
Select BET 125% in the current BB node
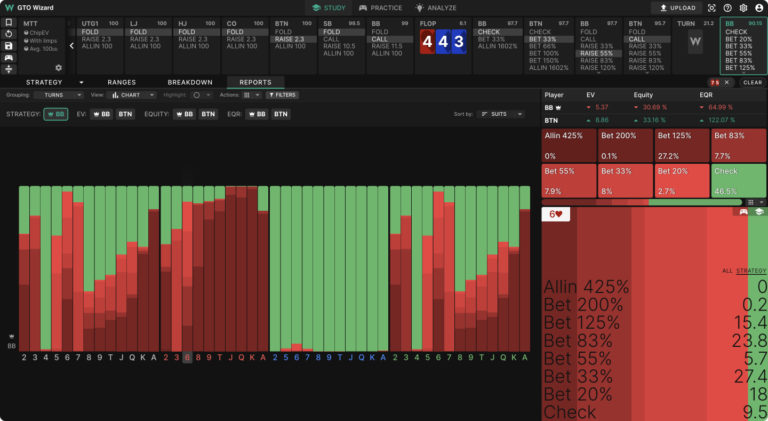(740, 68)
